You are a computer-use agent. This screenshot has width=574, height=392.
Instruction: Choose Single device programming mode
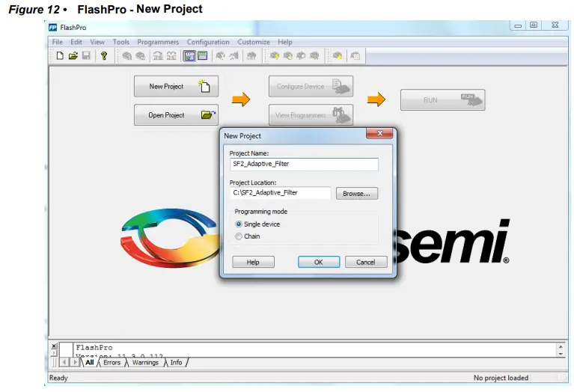(239, 224)
